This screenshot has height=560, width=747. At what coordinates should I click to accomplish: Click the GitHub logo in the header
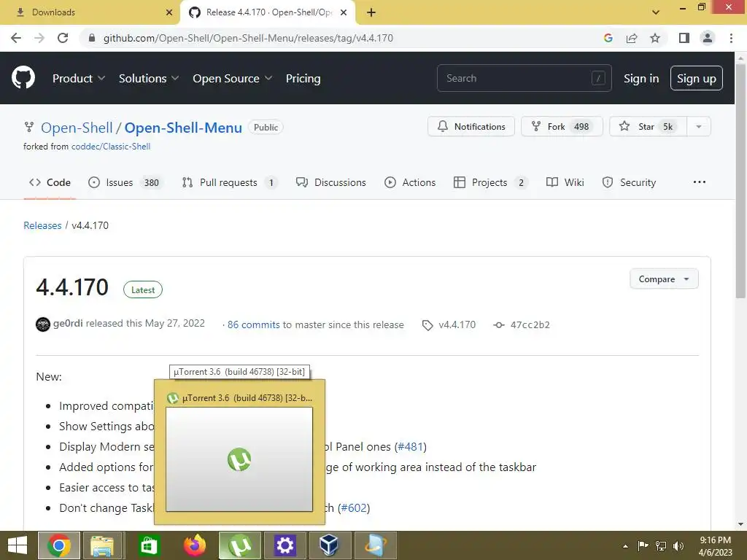coord(23,78)
